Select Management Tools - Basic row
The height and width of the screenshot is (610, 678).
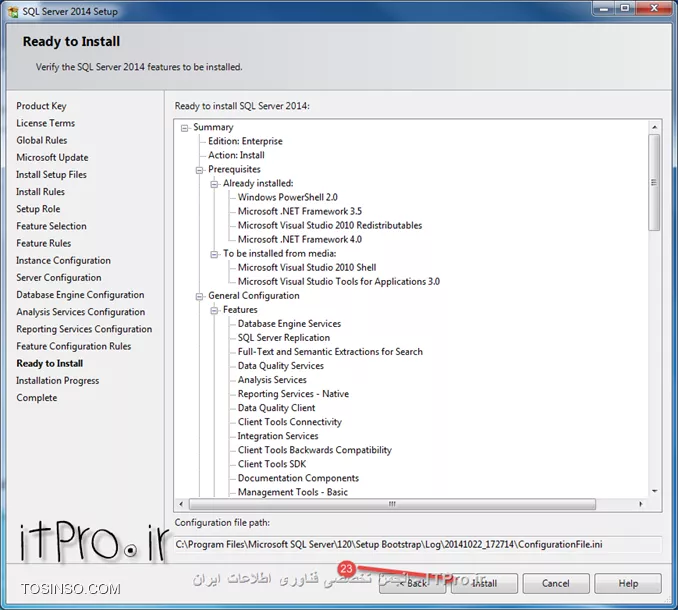point(293,492)
